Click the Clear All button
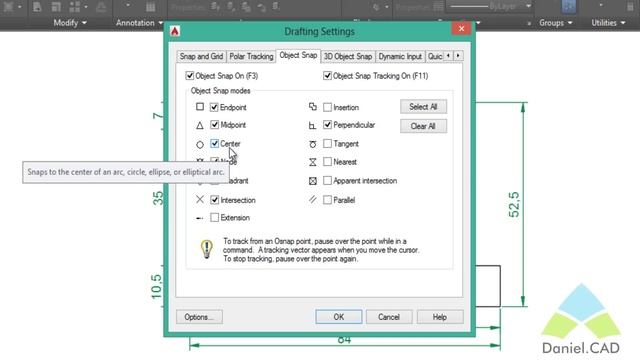640x360 pixels. click(423, 126)
